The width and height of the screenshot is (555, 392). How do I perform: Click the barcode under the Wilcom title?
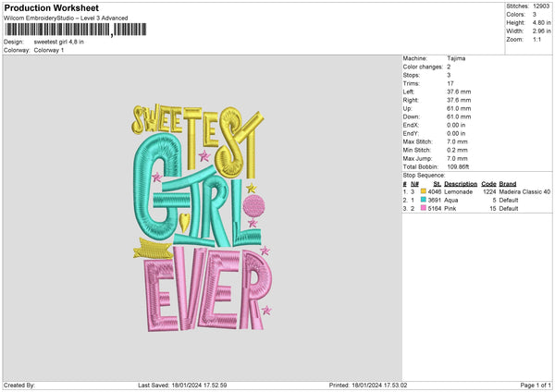[x=57, y=30]
